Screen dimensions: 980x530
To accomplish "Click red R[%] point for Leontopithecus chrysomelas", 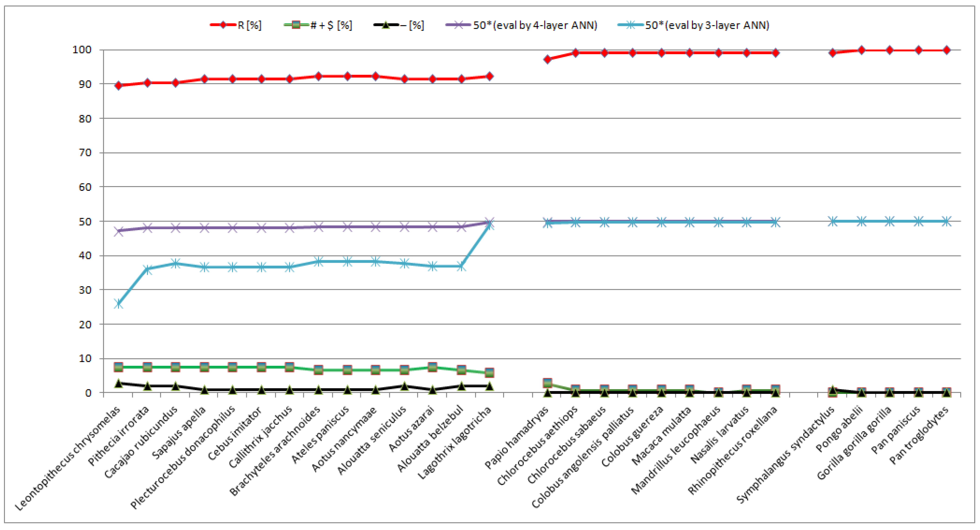I will pyautogui.click(x=119, y=86).
